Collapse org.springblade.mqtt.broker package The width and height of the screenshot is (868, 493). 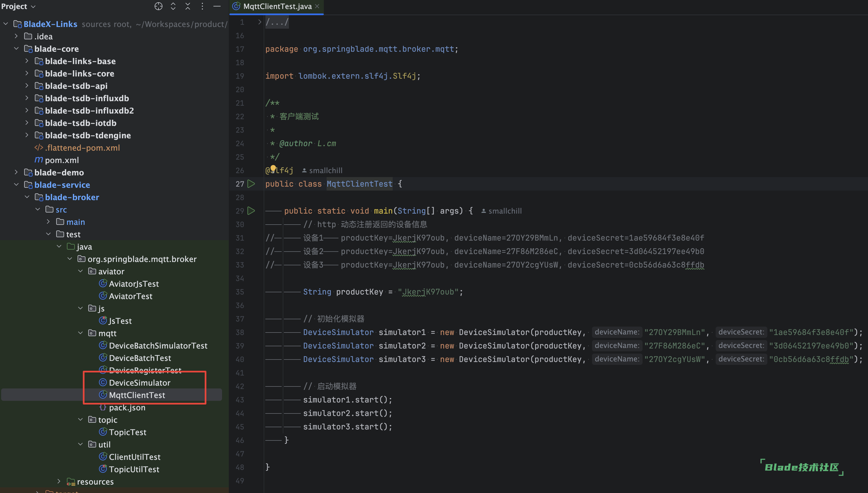point(70,259)
